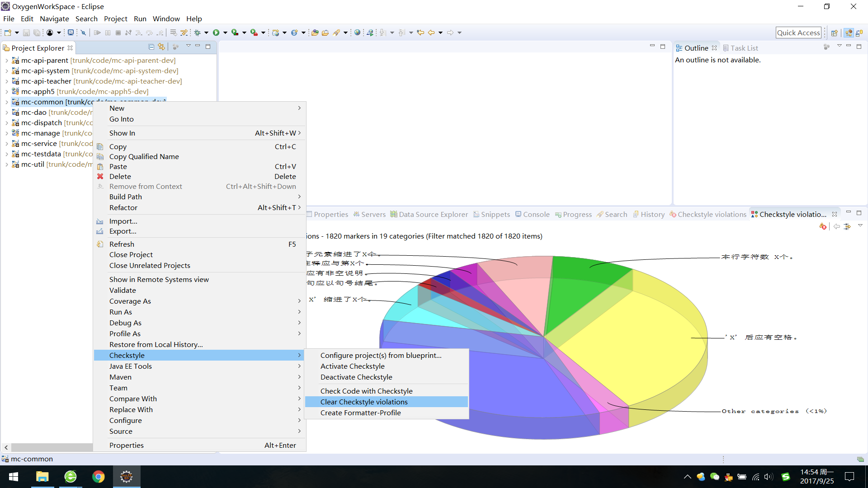Click the Search pen toolbar icon
The height and width of the screenshot is (488, 868).
pos(336,33)
